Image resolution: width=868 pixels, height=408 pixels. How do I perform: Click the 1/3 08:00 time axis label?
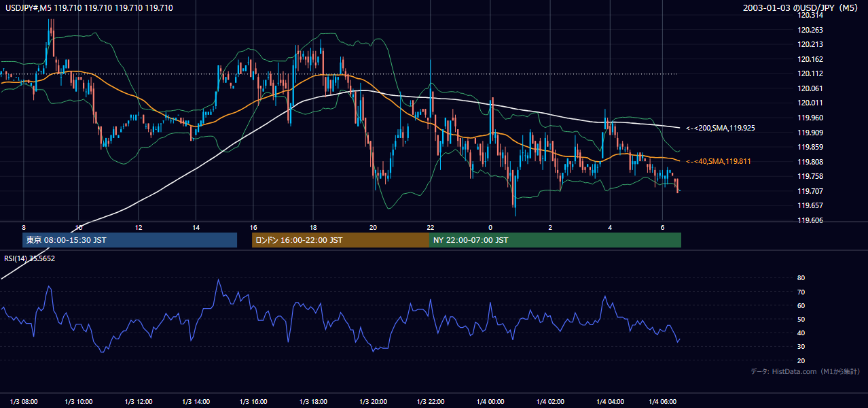(23, 402)
